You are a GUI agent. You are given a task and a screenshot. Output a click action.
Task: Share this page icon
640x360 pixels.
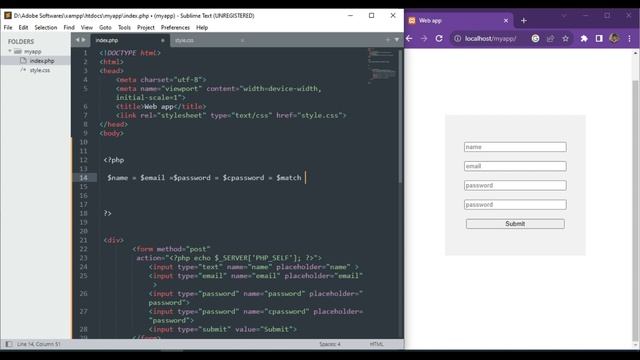[550, 38]
